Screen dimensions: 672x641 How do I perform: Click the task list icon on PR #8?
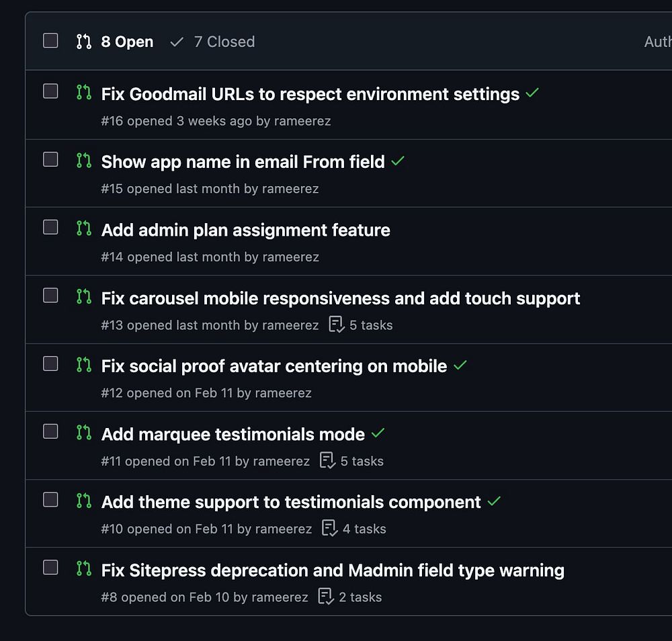pos(326,597)
